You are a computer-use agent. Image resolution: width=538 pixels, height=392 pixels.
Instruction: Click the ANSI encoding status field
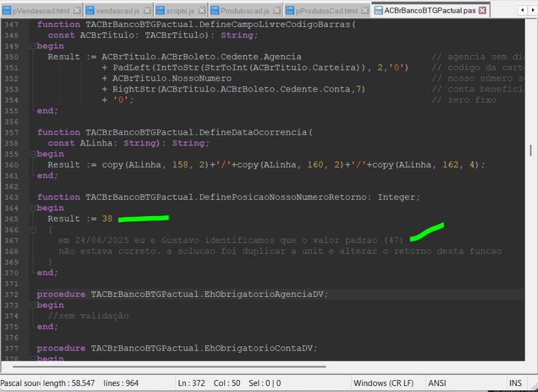[437, 383]
